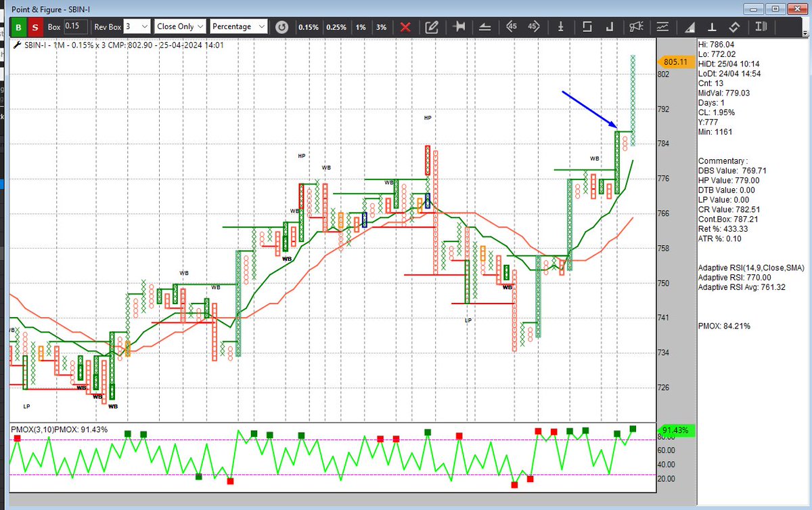Click the Adaptive RSI: 770.00 line
Screen dimensions: 812x510
point(734,277)
